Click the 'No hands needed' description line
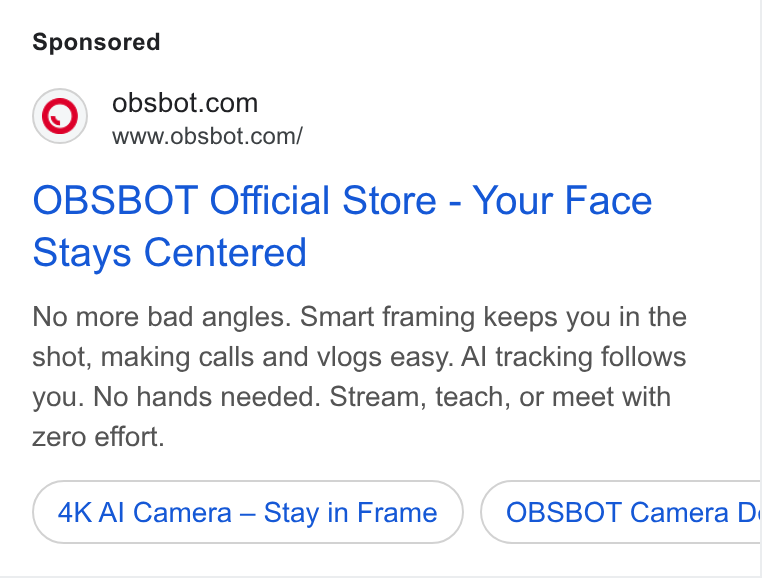Image resolution: width=762 pixels, height=578 pixels. [351, 397]
